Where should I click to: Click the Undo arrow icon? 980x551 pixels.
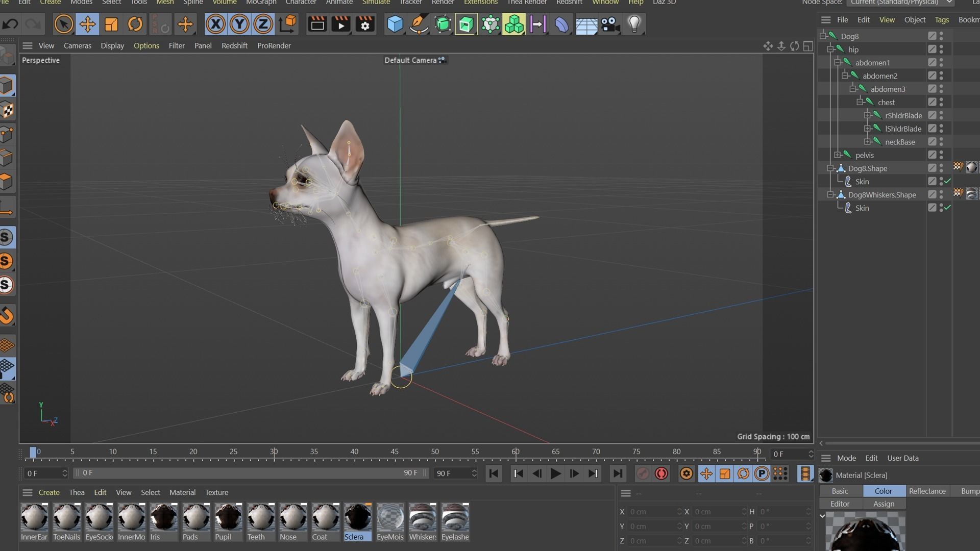(11, 24)
